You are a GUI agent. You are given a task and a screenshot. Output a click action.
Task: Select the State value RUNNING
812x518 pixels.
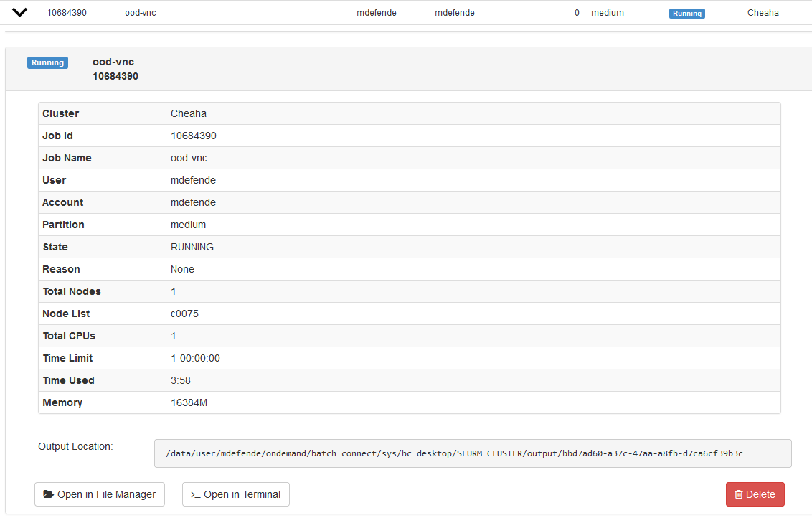192,247
